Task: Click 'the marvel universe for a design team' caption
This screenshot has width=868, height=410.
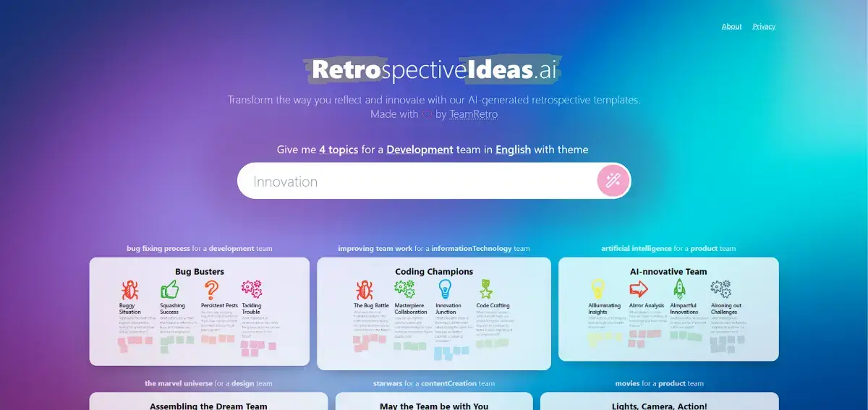Action: [208, 384]
